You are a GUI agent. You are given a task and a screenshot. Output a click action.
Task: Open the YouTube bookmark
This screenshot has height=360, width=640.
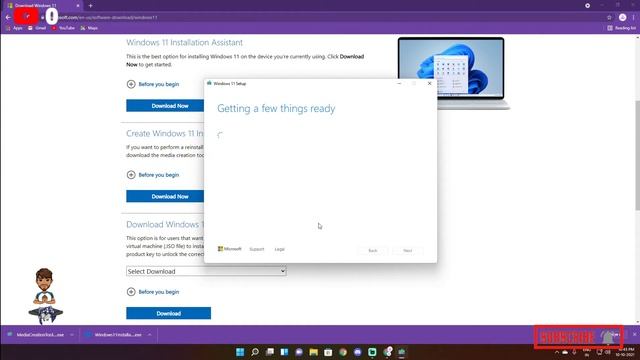click(x=63, y=28)
